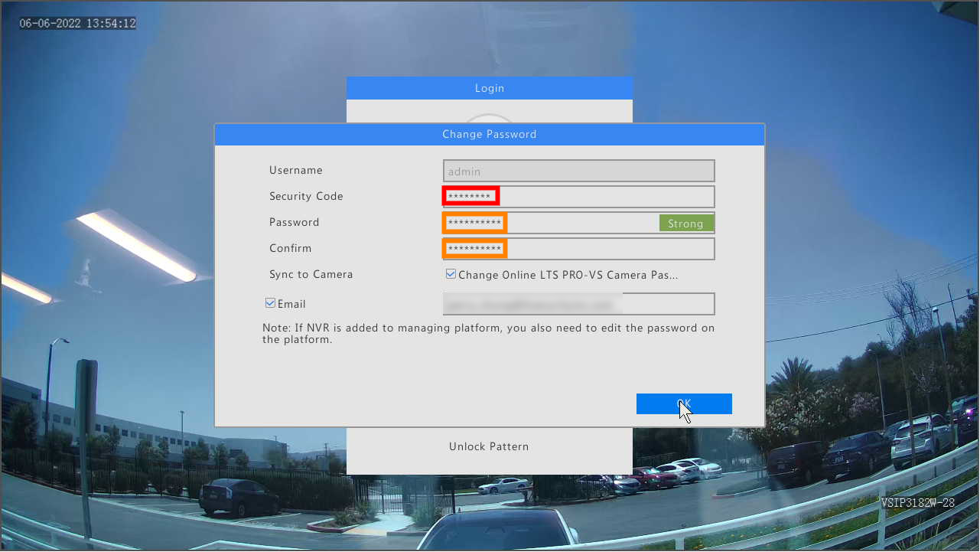The height and width of the screenshot is (552, 980).
Task: Click the OK button
Action: 683,403
